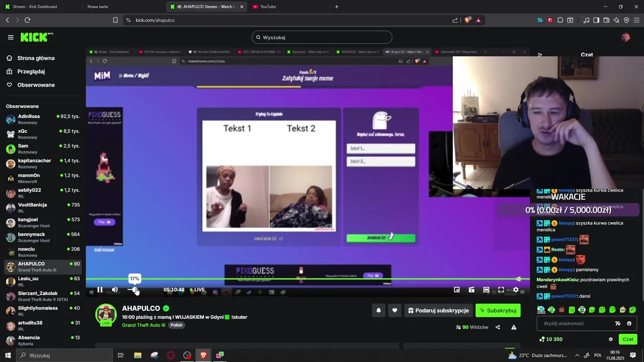Toggle browser sidebar panel icon
The image size is (644, 362).
pyautogui.click(x=596, y=20)
